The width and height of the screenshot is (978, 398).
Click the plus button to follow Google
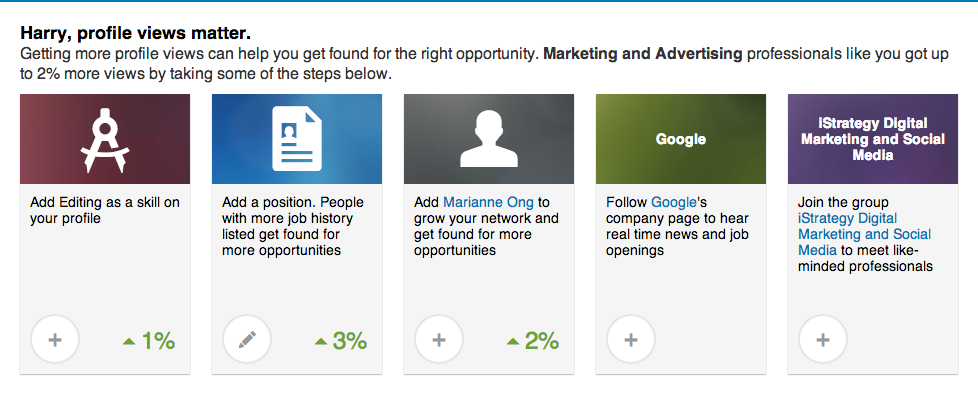pyautogui.click(x=631, y=340)
